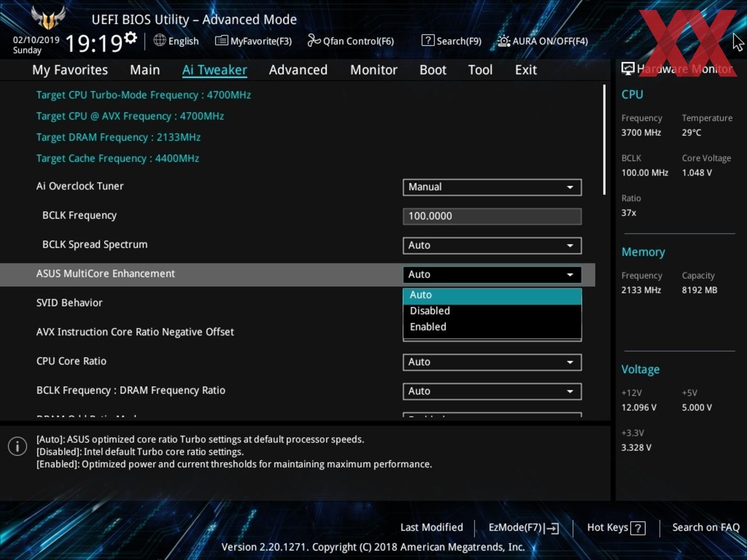
Task: Open the Boot tab
Action: [433, 70]
